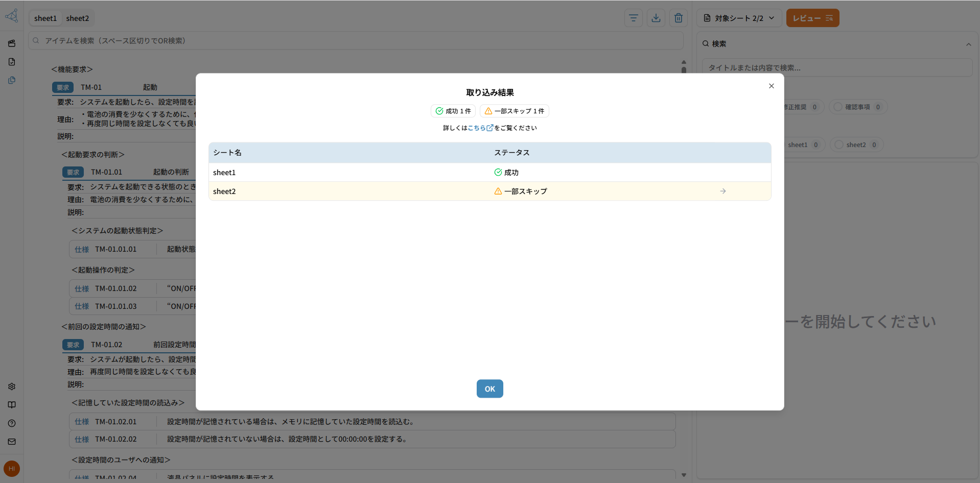Viewport: 980px width, 483px height.
Task: Click the OK button in the import dialog
Action: tap(489, 389)
